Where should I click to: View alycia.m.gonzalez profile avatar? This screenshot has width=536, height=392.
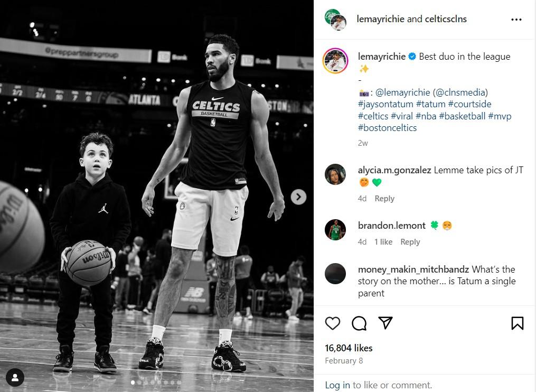pos(335,174)
